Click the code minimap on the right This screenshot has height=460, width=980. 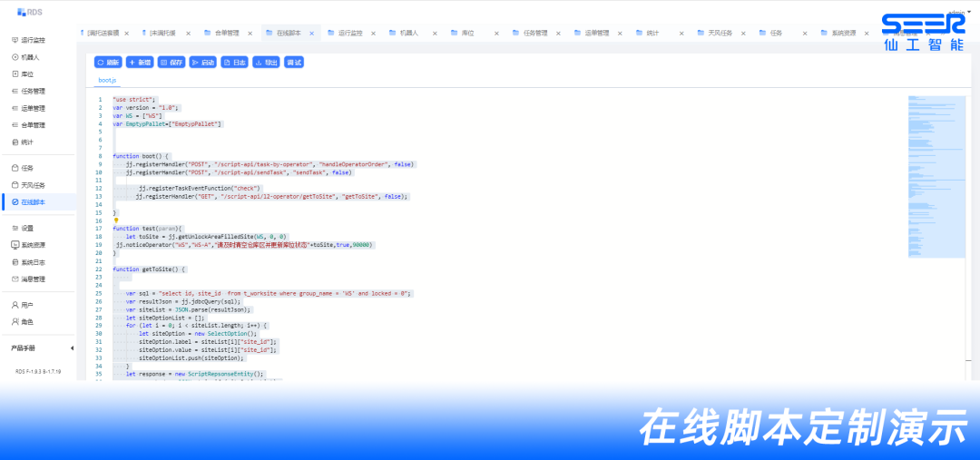pyautogui.click(x=936, y=172)
